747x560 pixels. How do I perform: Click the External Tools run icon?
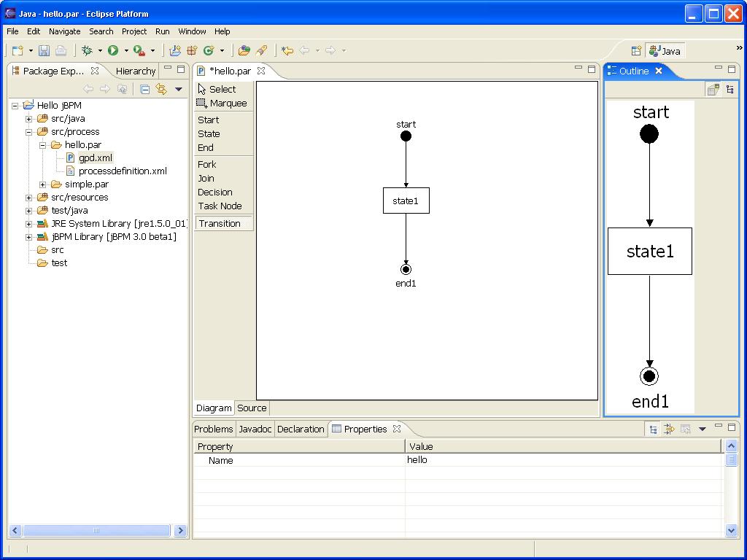tap(139, 50)
